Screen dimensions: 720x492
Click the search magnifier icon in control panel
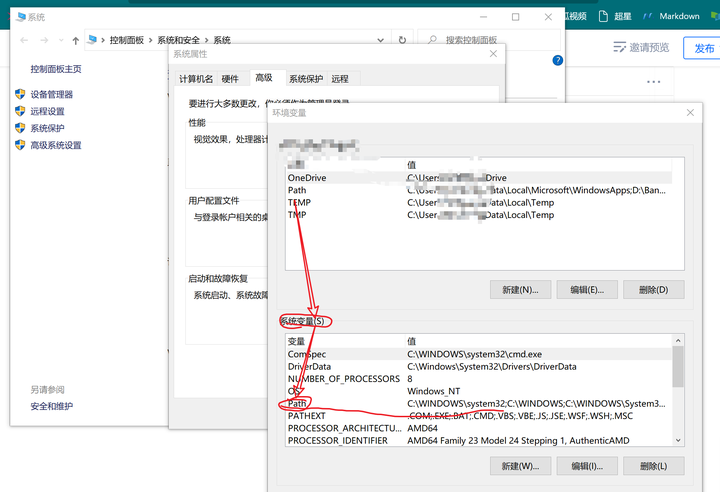[432, 40]
